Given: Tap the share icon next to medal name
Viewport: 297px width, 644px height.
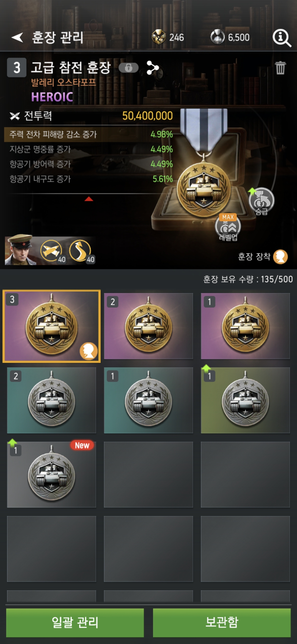Looking at the screenshot, I should (153, 68).
